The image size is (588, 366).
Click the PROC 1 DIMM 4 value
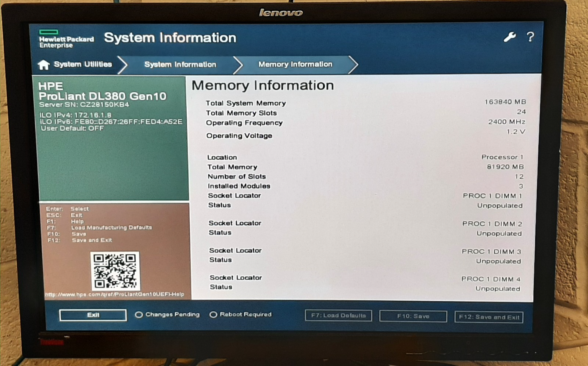click(x=491, y=279)
